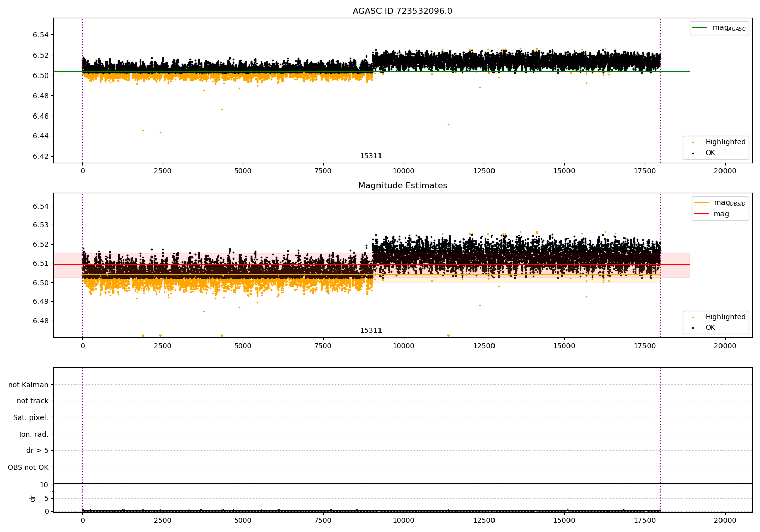Image resolution: width=760 pixels, height=532 pixels.
Task: Select 'OK' legend entry in Magnitude Estimates plot
Action: click(x=710, y=328)
